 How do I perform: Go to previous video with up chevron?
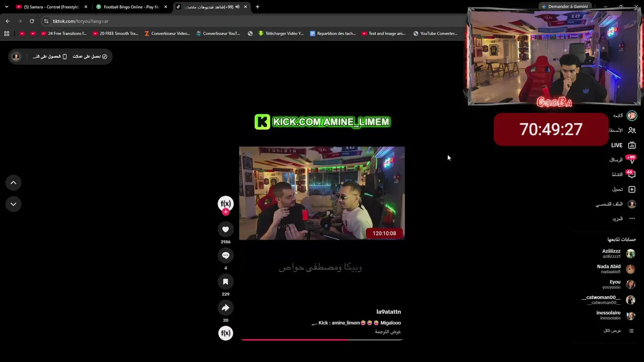(14, 183)
